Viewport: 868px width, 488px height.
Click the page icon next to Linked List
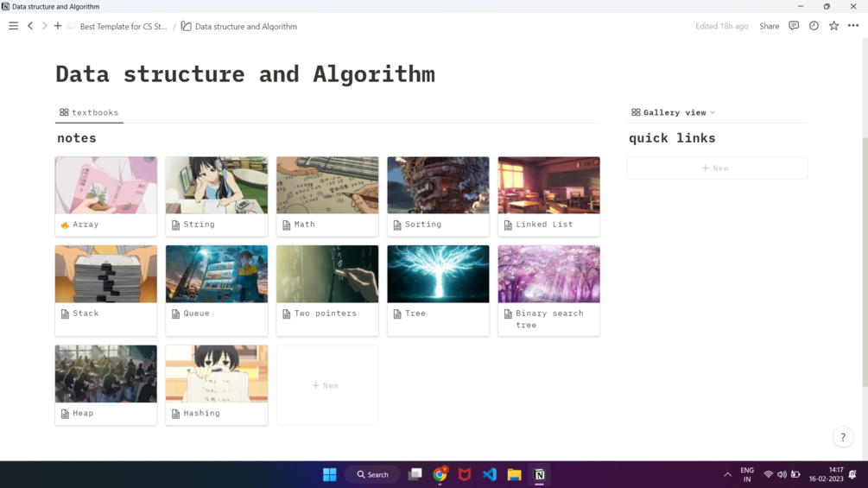[x=508, y=225]
